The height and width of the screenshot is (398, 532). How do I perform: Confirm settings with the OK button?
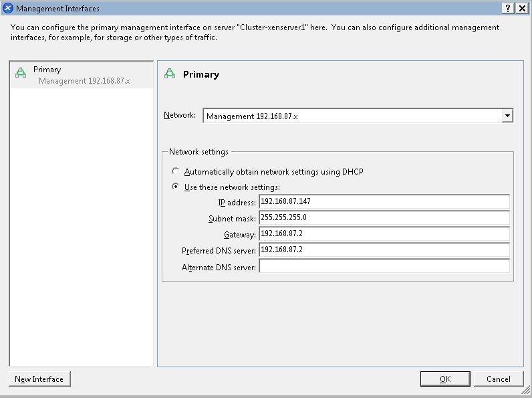click(x=445, y=379)
